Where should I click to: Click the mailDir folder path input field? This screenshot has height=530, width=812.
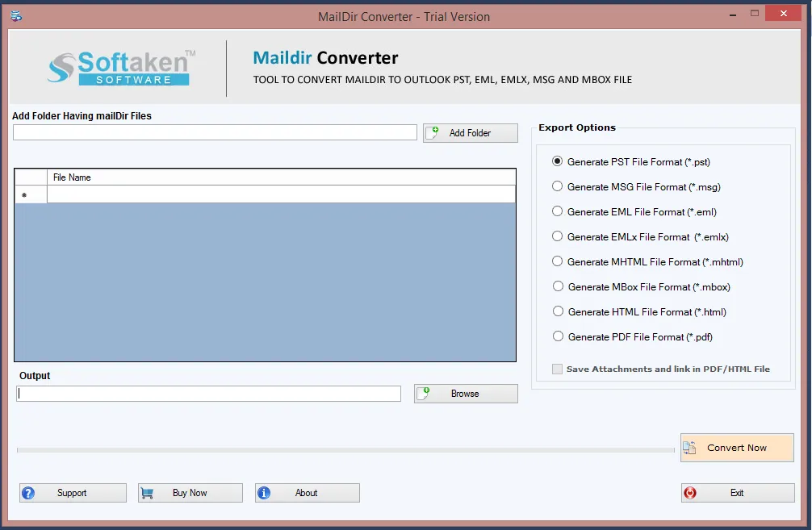[x=215, y=132]
